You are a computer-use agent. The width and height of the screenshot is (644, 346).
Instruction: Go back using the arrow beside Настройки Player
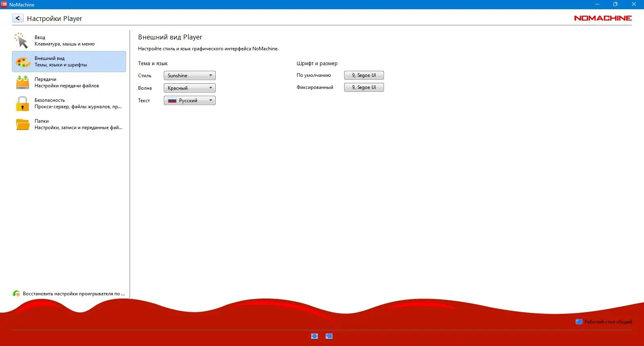tap(18, 18)
